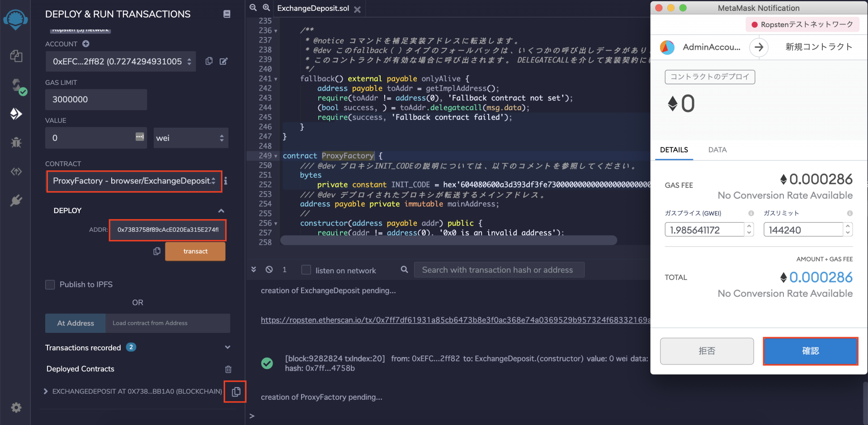Sign a message using account icon
This screenshot has height=425, width=868.
[x=224, y=61]
